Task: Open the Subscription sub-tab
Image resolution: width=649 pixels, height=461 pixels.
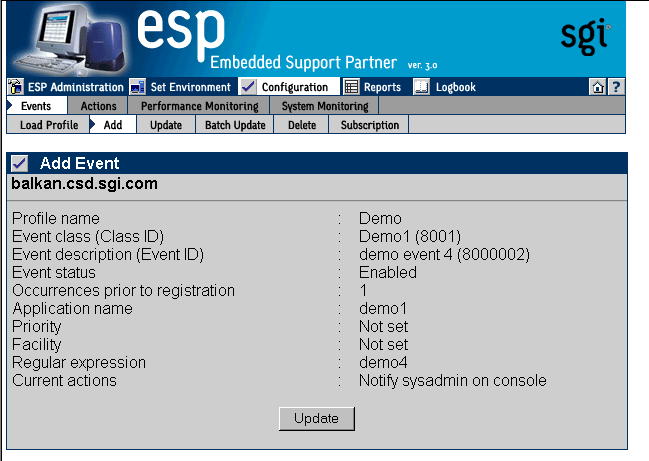Action: click(370, 125)
